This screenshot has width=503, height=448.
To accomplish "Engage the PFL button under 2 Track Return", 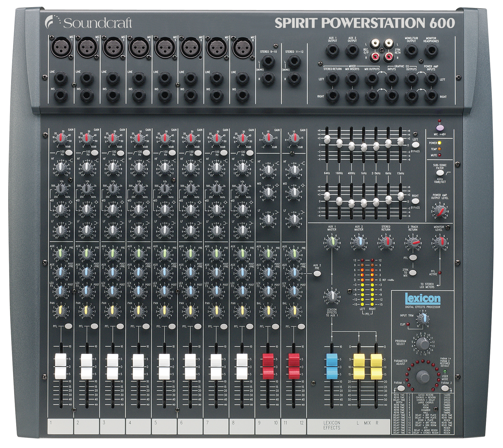I will click(x=413, y=258).
